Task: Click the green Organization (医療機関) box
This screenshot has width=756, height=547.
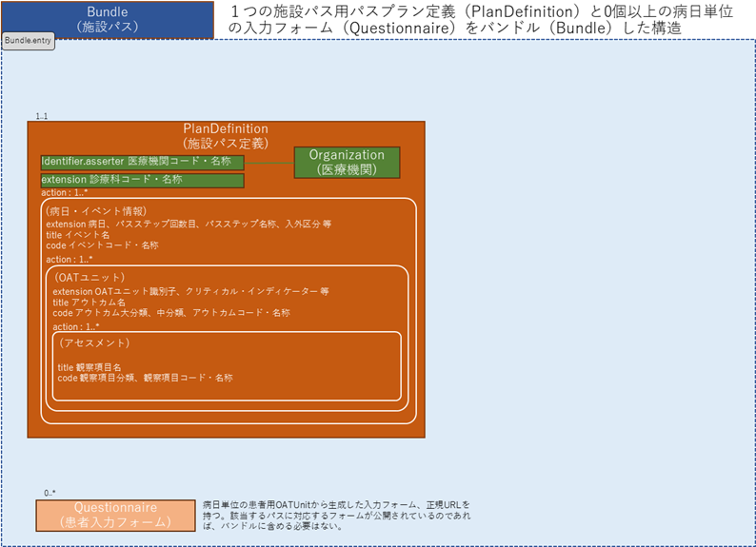Action: (x=347, y=162)
